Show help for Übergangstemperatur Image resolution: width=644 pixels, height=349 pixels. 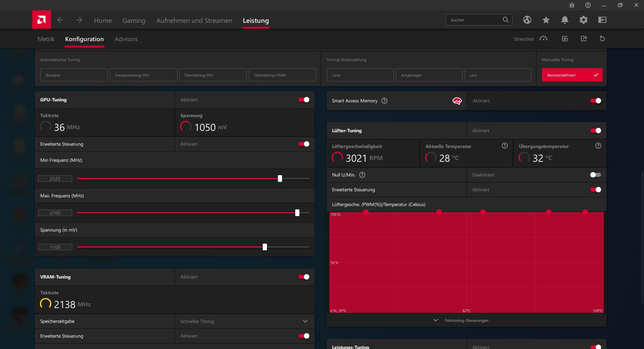coord(598,146)
